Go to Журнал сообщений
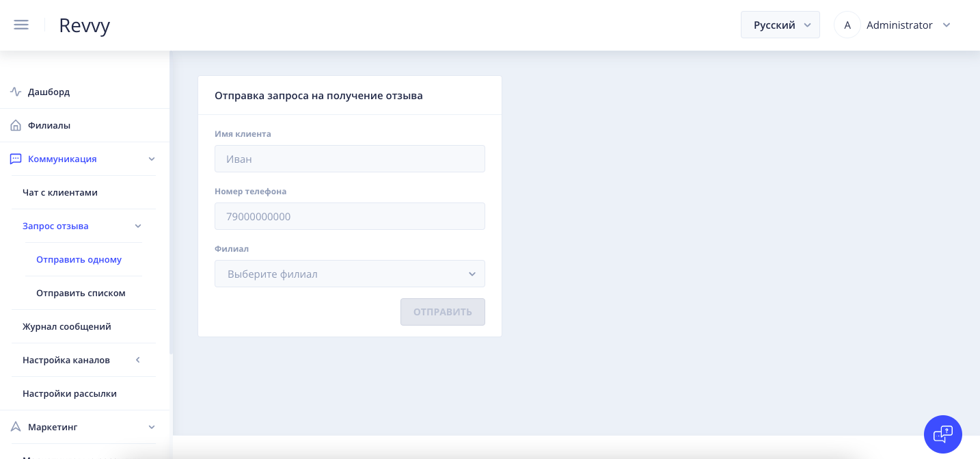The height and width of the screenshot is (459, 980). [x=67, y=326]
